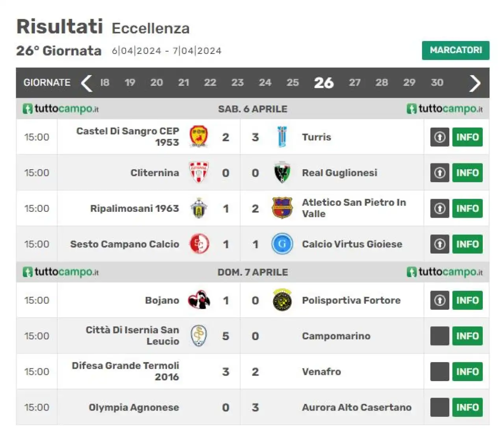The width and height of the screenshot is (504, 435).
Task: Click the arrow icon for Castel Di Sangro match
Action: [x=440, y=137]
